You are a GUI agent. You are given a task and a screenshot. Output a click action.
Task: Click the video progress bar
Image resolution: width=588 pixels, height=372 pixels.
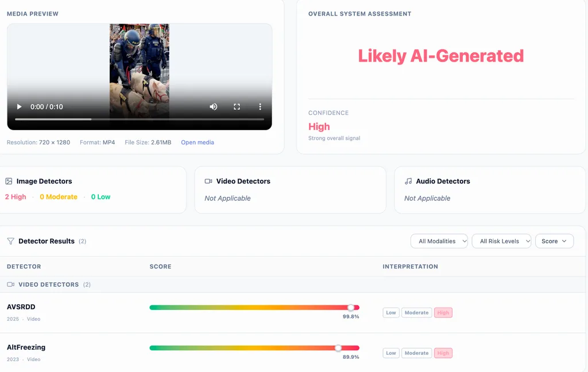[x=140, y=120]
